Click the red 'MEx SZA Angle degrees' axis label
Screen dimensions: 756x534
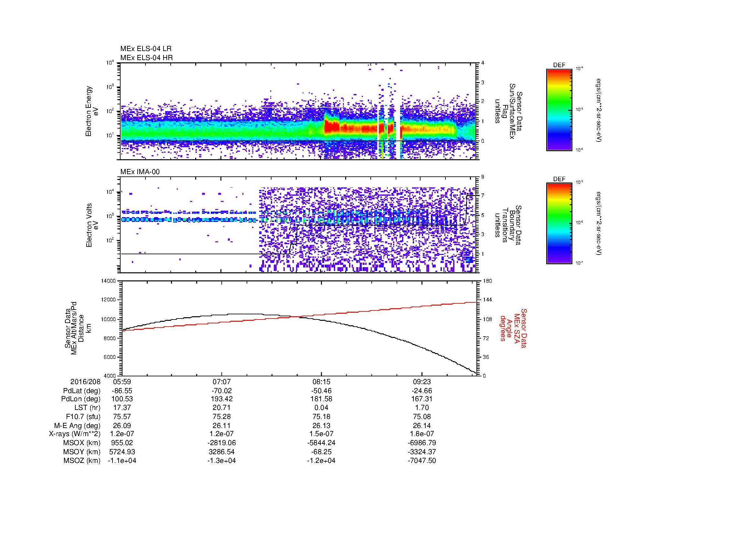coord(513,328)
